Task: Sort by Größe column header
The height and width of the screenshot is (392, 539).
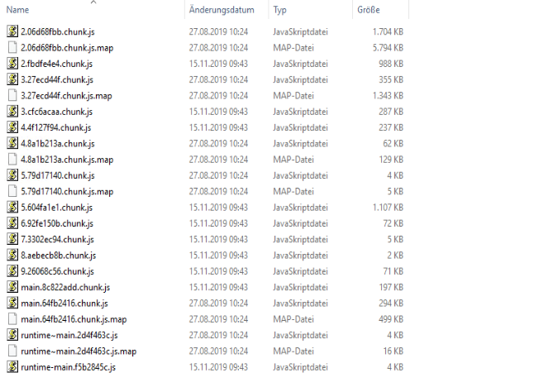Action: coord(369,10)
